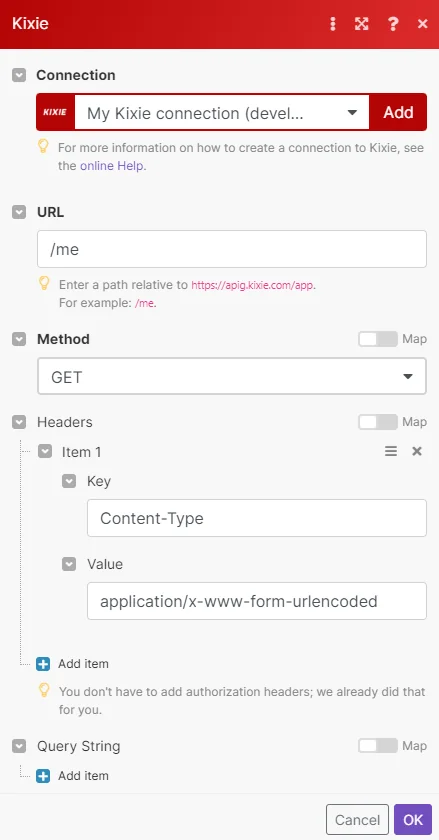The height and width of the screenshot is (840, 439).
Task: Toggle the Map switch for Method
Action: point(378,339)
